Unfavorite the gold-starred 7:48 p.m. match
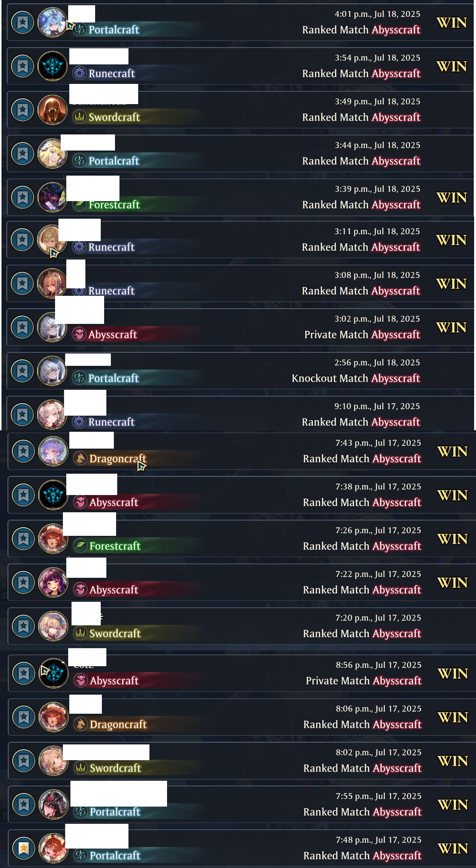 click(x=24, y=848)
